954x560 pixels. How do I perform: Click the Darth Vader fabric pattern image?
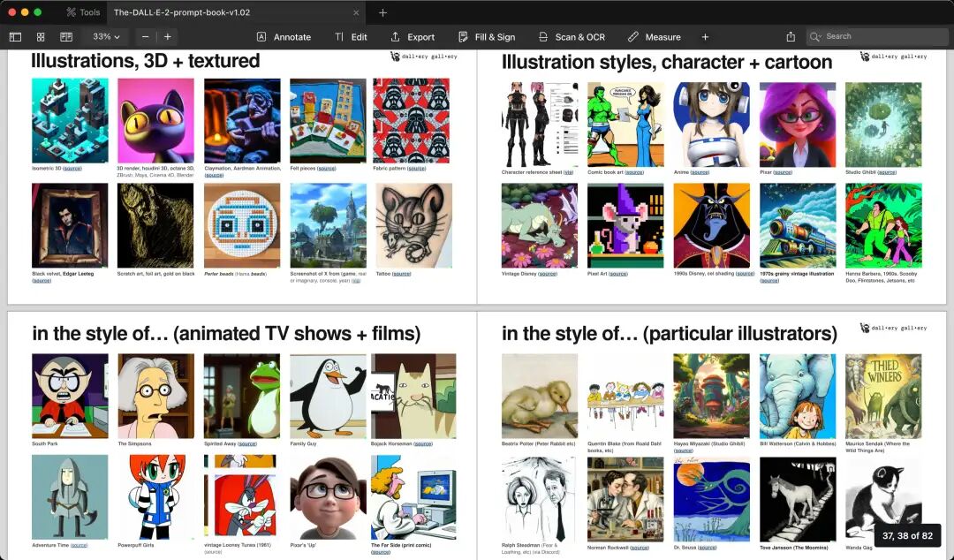click(412, 120)
